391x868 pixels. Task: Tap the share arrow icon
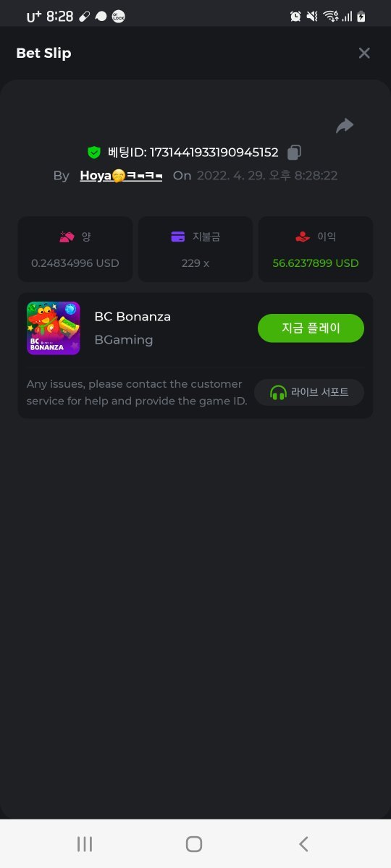click(x=345, y=126)
